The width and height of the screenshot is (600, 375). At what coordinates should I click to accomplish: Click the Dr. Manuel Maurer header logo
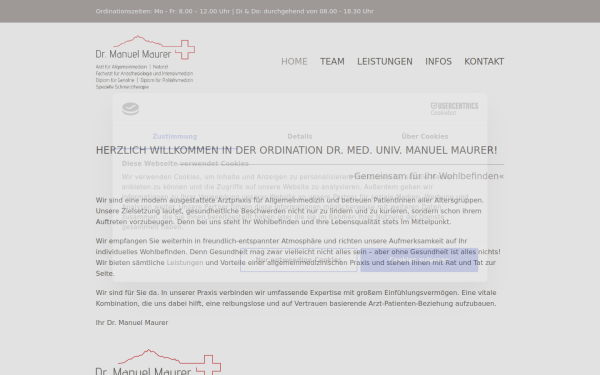point(145,62)
